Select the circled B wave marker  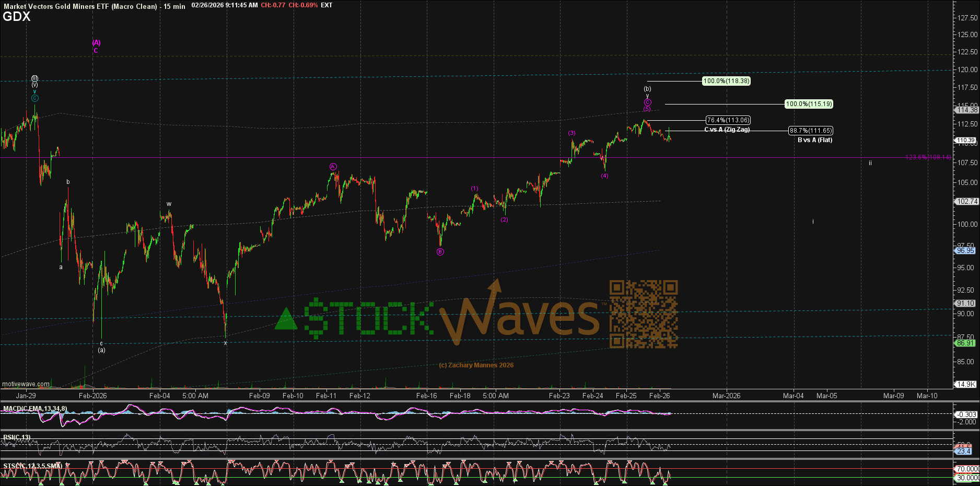pyautogui.click(x=440, y=252)
